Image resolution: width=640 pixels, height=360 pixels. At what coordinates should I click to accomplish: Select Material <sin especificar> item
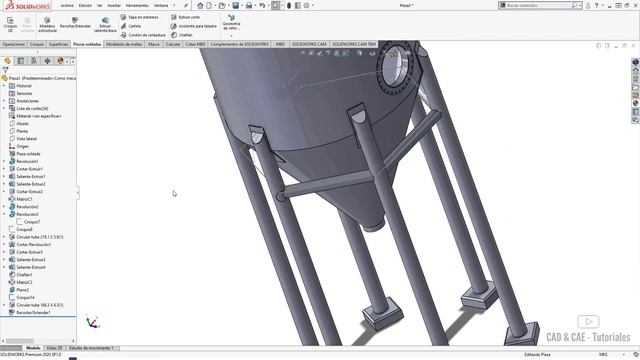[x=35, y=116]
